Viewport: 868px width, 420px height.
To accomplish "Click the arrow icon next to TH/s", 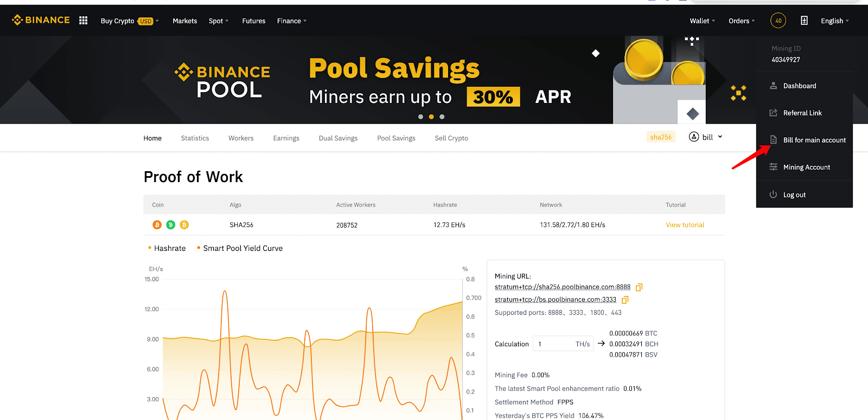I will point(601,344).
